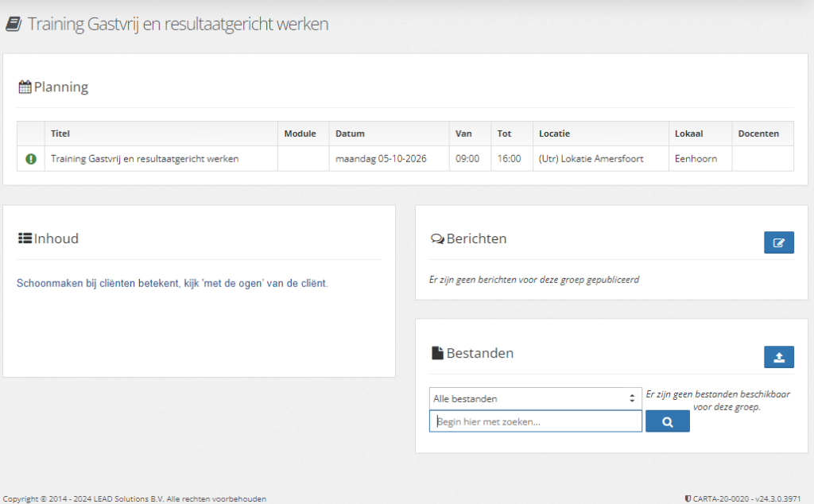The width and height of the screenshot is (814, 504).
Task: Click the book icon beside the training title
Action: tap(14, 24)
